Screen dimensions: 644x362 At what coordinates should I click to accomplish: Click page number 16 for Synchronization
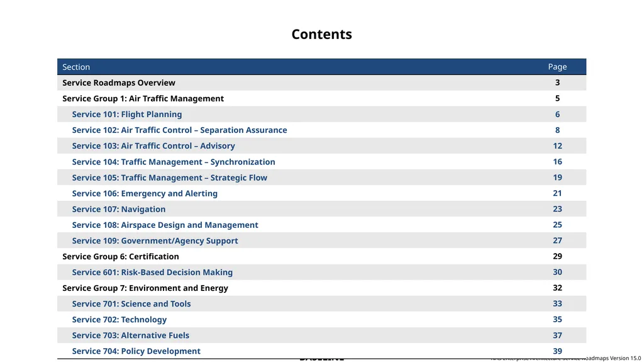pos(557,162)
